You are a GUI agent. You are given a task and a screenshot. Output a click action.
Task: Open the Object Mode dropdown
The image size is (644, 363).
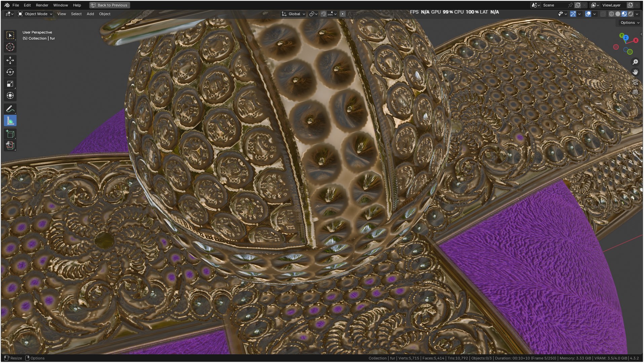pyautogui.click(x=35, y=14)
